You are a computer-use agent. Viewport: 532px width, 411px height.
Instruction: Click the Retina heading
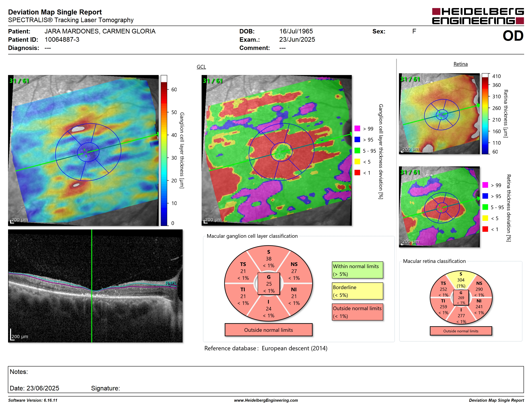point(460,64)
